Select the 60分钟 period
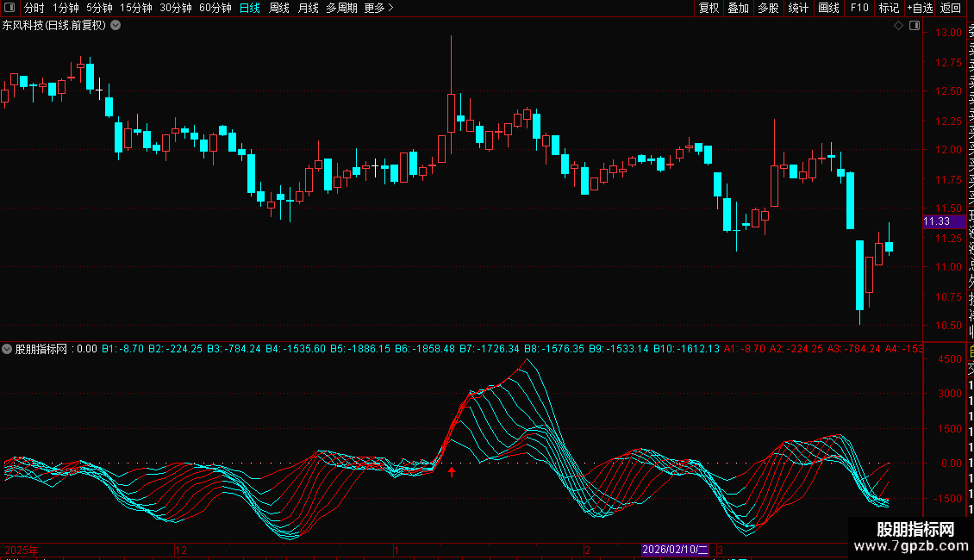This screenshot has width=974, height=560. pyautogui.click(x=215, y=8)
